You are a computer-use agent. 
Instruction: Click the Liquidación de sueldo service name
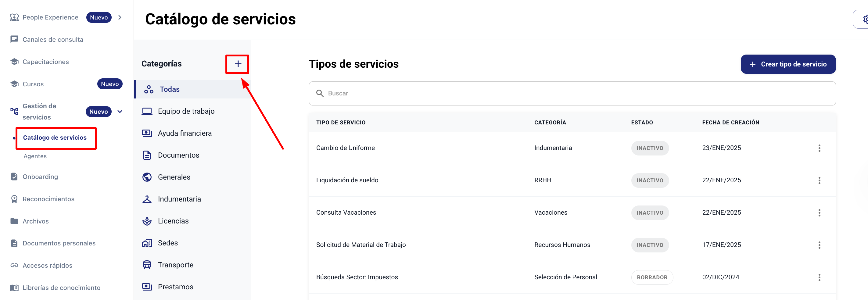[x=347, y=180]
